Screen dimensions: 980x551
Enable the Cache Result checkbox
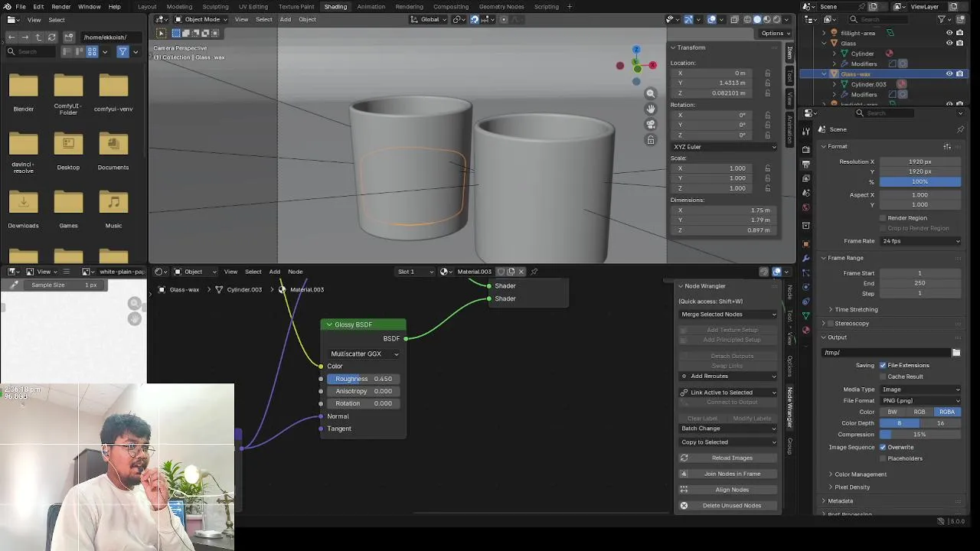(883, 377)
